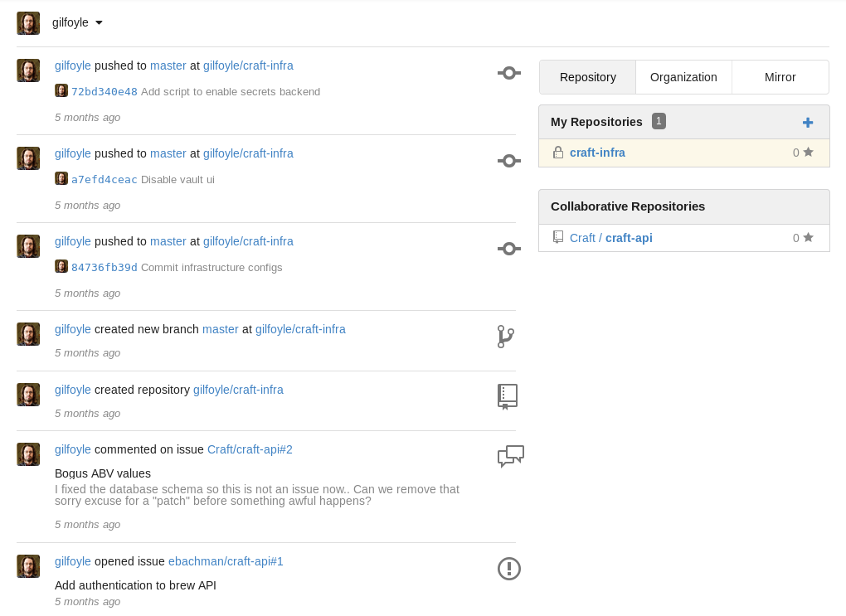Screen dimensions: 846x616
Task: Click the commit icon for the secrets backend push
Action: pyautogui.click(x=509, y=73)
